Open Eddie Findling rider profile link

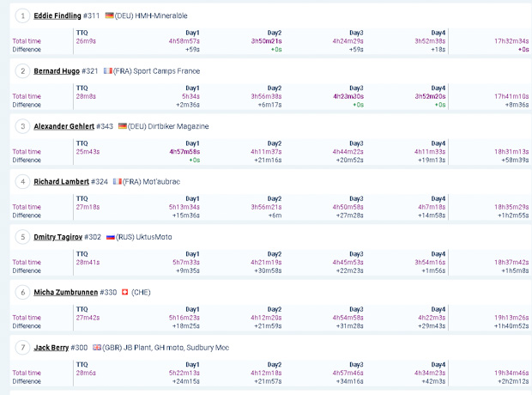tap(57, 15)
